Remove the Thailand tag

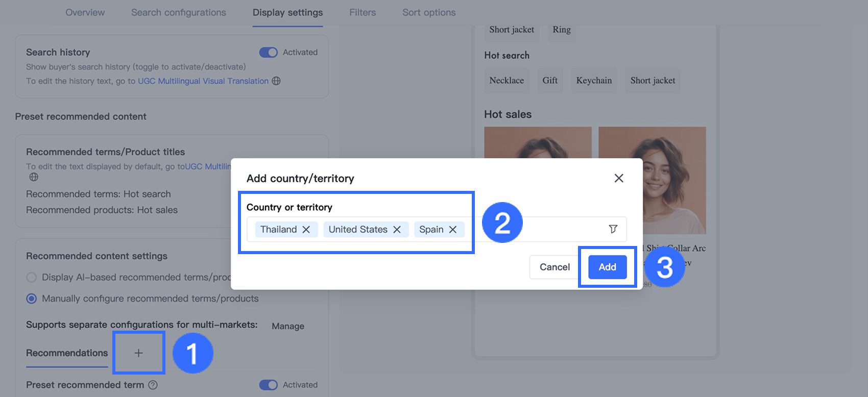[x=306, y=230]
